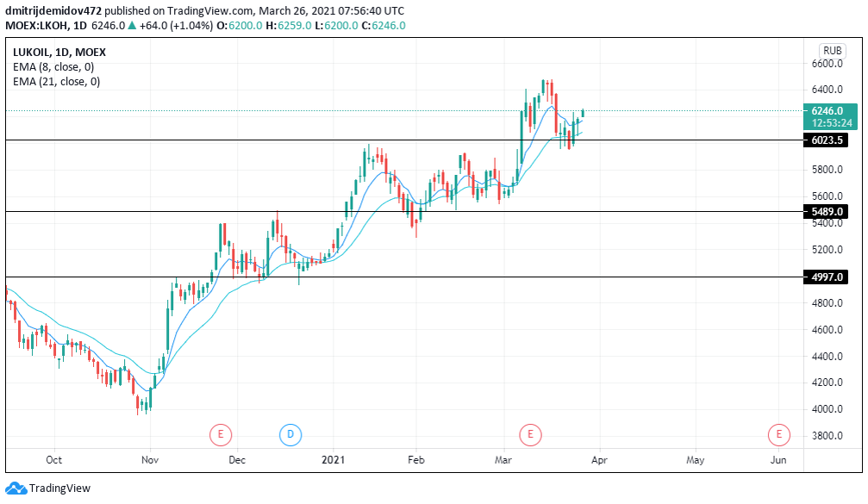
Task: Click the 4800.0 price axis label
Action: click(827, 302)
